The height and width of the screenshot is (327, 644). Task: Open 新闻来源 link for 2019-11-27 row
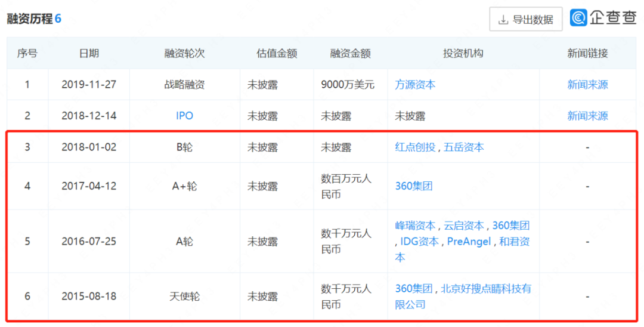587,85
